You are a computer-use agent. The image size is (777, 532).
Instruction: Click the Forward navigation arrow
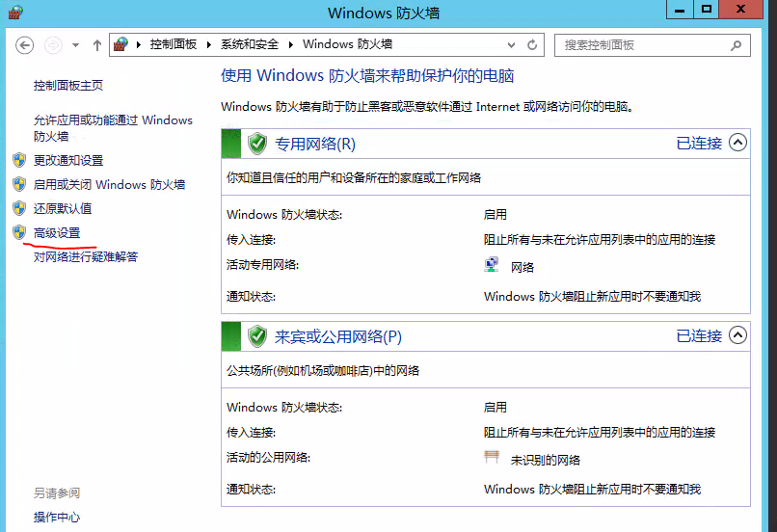tap(54, 45)
